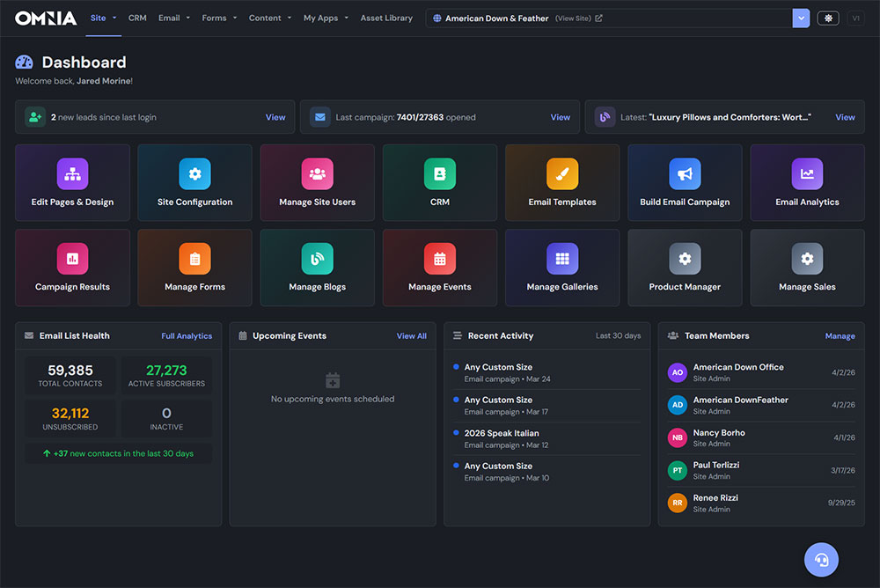
Task: Go to the Asset Library menu item
Action: (x=386, y=17)
